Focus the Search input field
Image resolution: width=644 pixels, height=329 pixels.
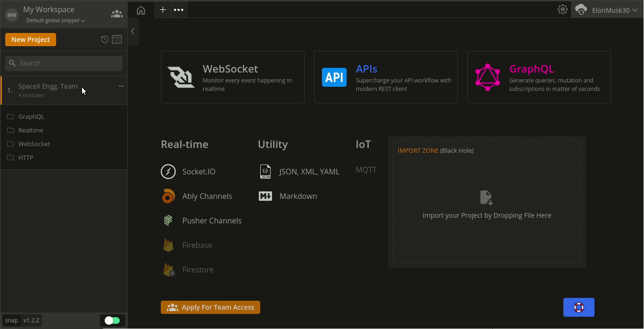pyautogui.click(x=64, y=63)
